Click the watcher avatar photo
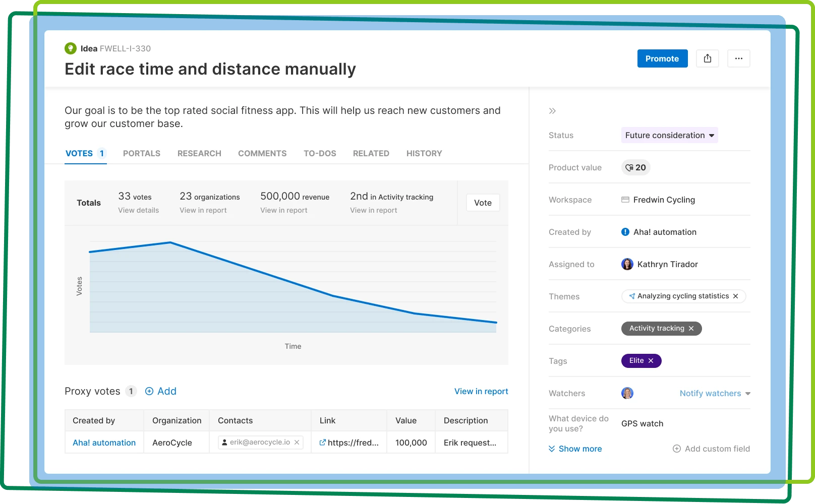Image resolution: width=815 pixels, height=504 pixels. (627, 393)
